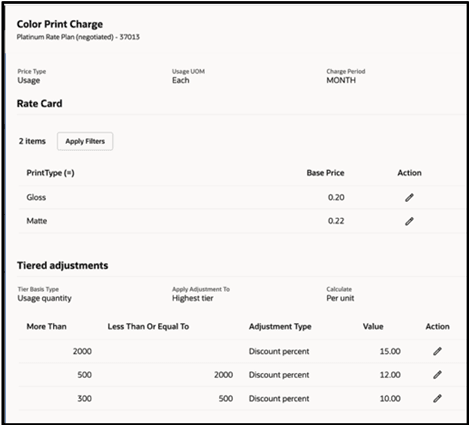Edit the 12.00 discount tier
Viewport: 471px width, 427px height.
pyautogui.click(x=437, y=375)
